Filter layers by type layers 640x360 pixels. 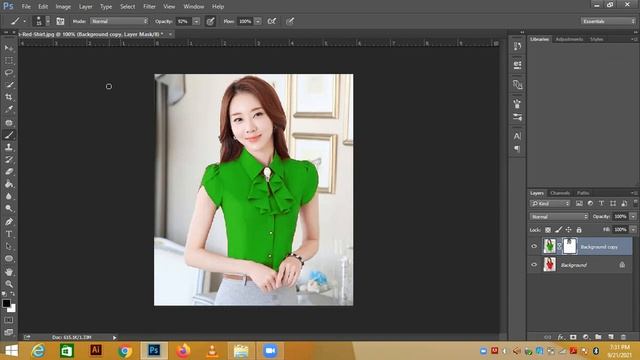coord(601,203)
